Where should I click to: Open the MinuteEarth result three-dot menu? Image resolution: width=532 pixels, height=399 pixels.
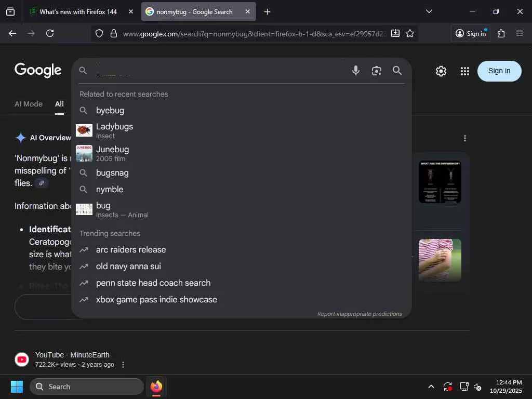click(123, 364)
